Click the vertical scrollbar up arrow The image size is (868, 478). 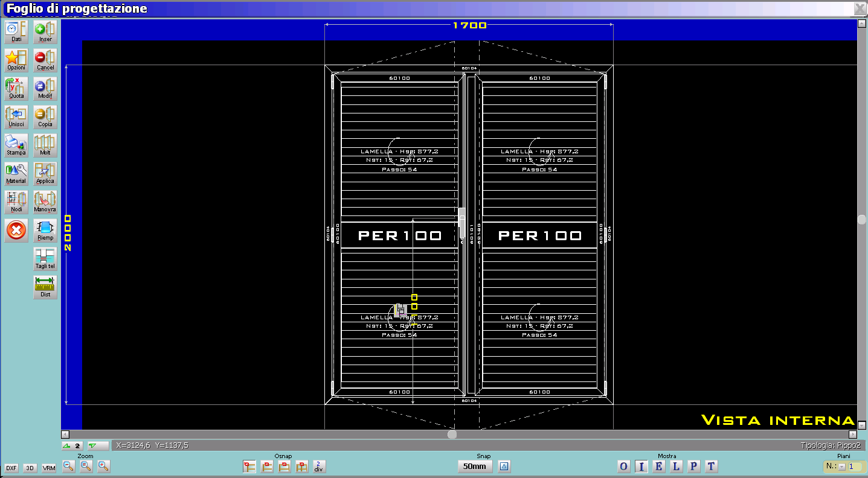[862, 24]
